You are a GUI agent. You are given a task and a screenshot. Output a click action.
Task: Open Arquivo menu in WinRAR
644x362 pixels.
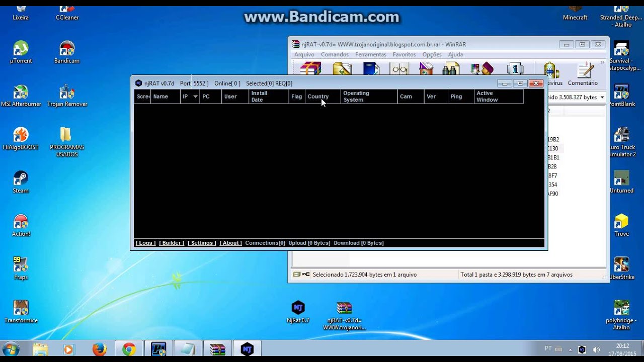click(x=304, y=54)
